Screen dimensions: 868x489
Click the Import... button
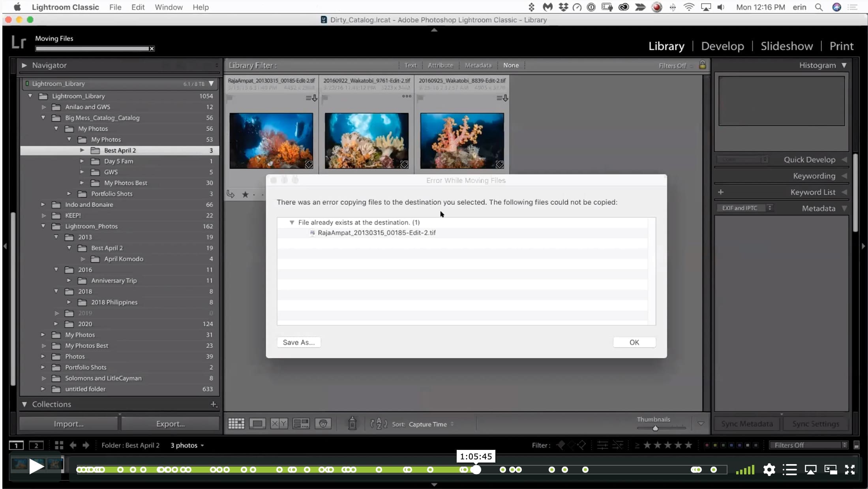click(x=69, y=424)
